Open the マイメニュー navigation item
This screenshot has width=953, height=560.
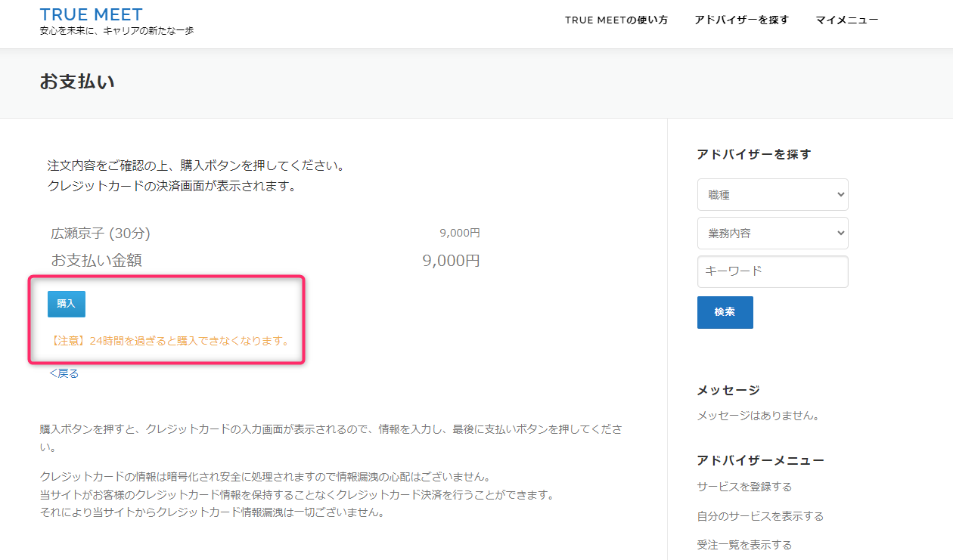[x=846, y=20]
